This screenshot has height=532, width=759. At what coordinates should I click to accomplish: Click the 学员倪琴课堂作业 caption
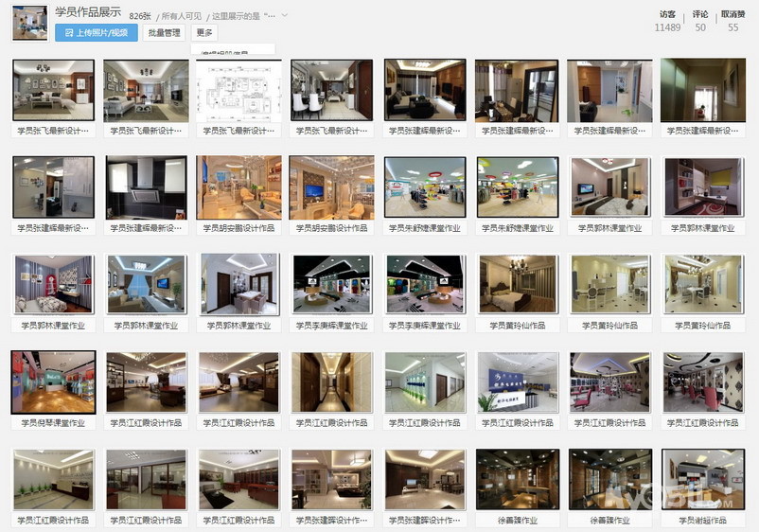(x=53, y=422)
